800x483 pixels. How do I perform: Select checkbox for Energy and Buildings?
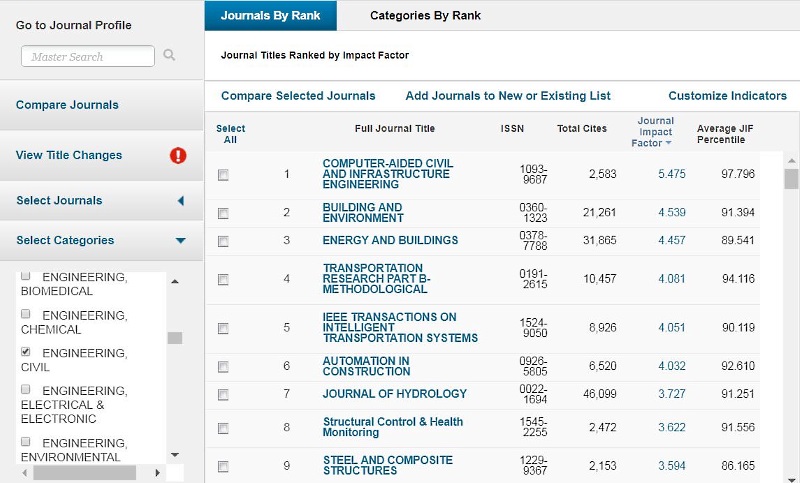coord(223,241)
